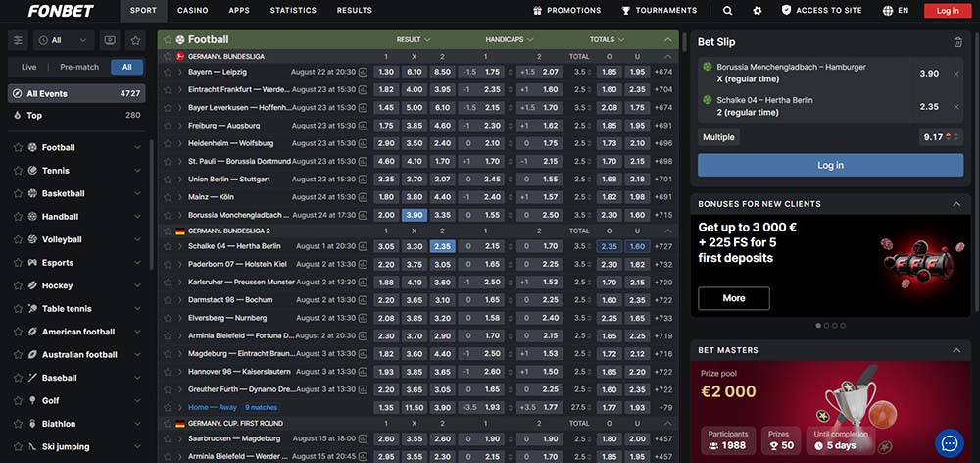
Task: Click the live video stream filter icon
Action: [110, 40]
